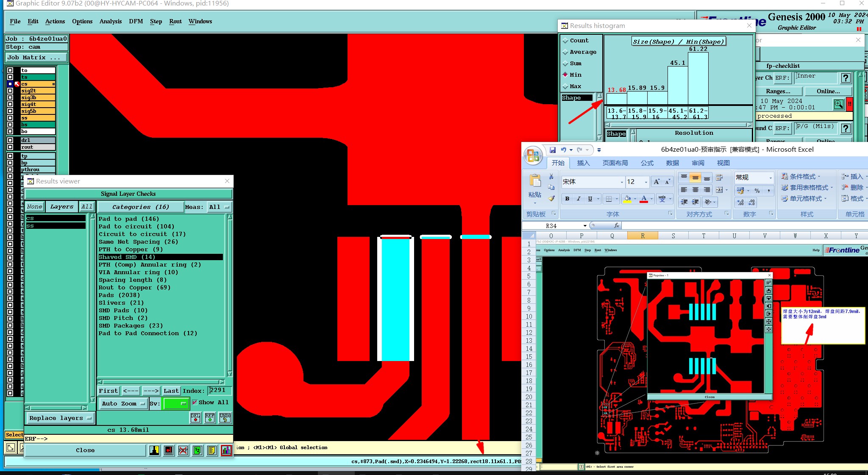Click Excel bold formatting button
This screenshot has width=868, height=475.
[x=567, y=199]
